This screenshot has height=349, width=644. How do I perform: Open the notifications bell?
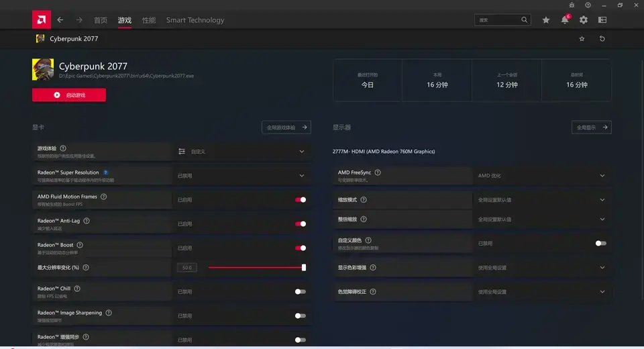coord(565,19)
